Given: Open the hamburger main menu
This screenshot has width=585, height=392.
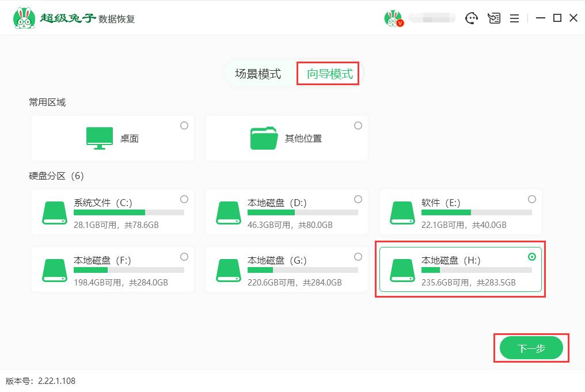Looking at the screenshot, I should pyautogui.click(x=515, y=18).
